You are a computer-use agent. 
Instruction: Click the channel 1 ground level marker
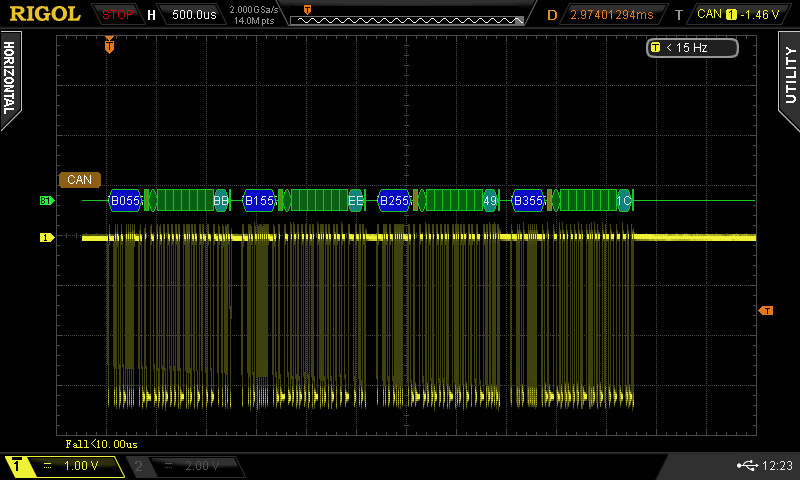46,238
